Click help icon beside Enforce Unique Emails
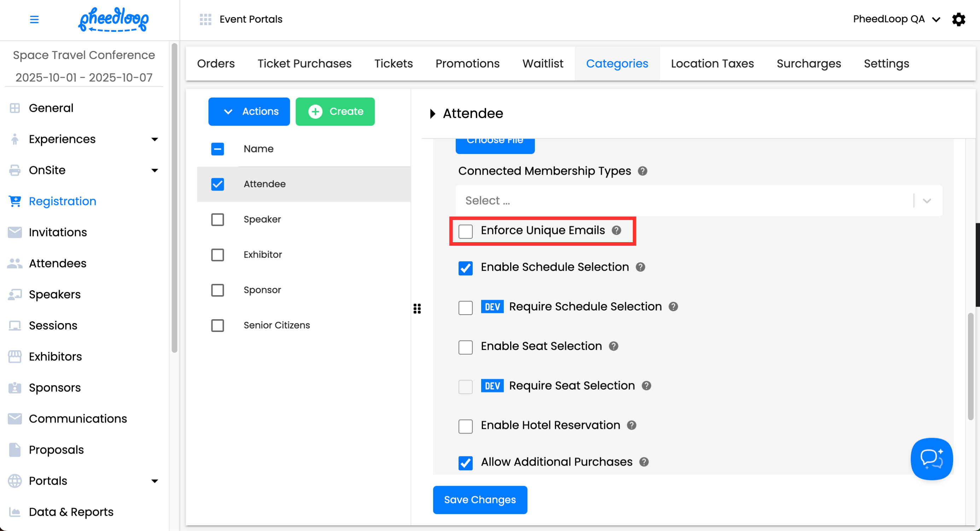 616,231
